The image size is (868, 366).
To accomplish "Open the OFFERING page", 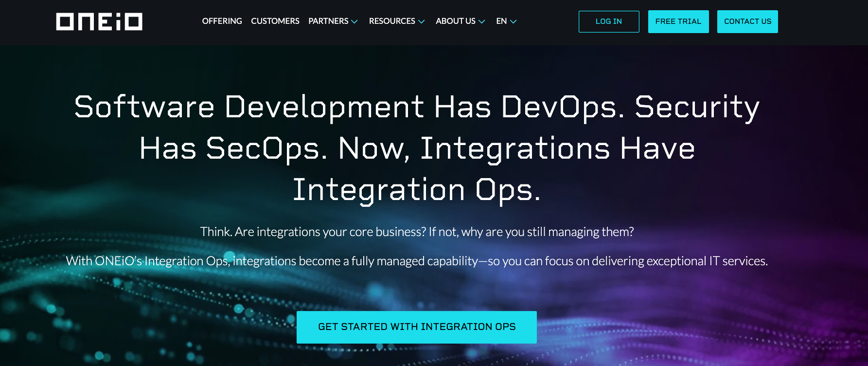I will [222, 21].
